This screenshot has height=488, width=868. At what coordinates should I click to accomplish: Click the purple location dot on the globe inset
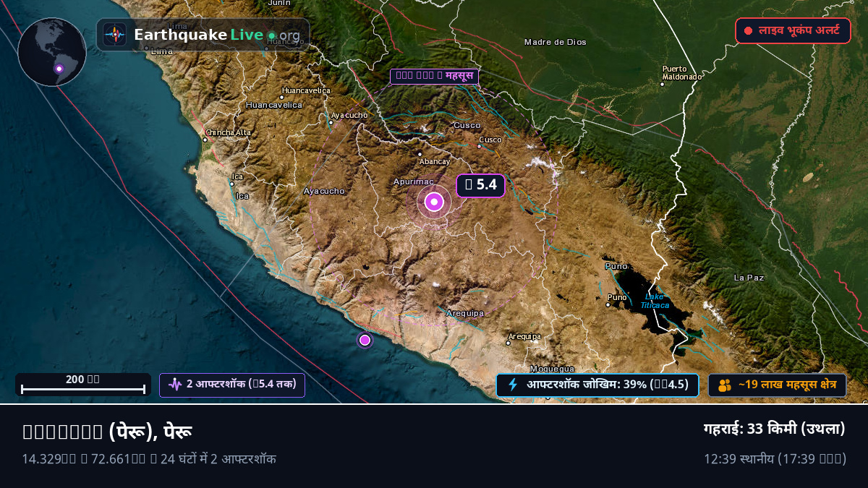pos(59,69)
